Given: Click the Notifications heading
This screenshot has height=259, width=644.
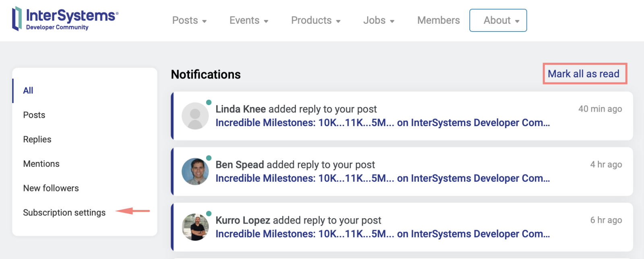Looking at the screenshot, I should (206, 75).
